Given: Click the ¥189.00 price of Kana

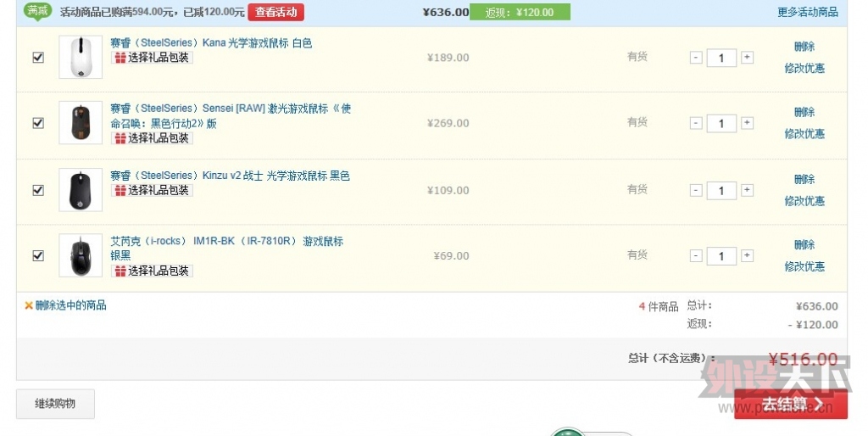Looking at the screenshot, I should tap(448, 58).
